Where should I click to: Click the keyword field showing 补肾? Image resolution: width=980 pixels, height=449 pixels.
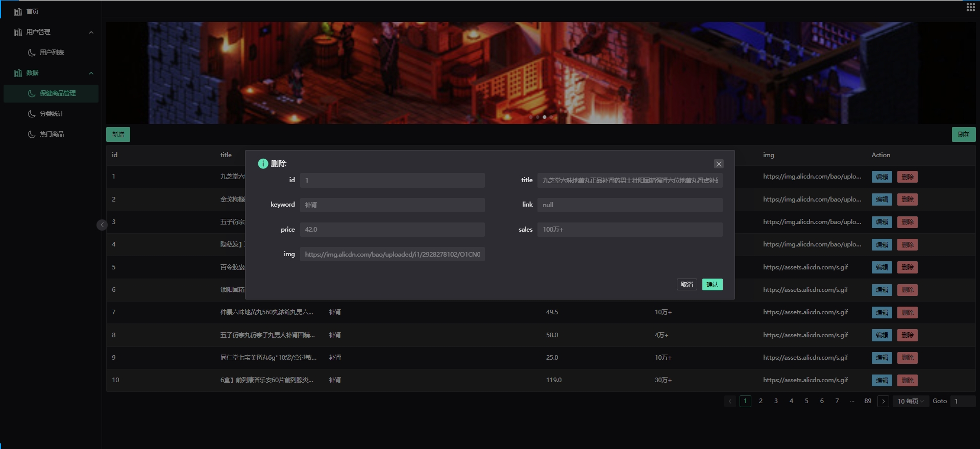[393, 205]
